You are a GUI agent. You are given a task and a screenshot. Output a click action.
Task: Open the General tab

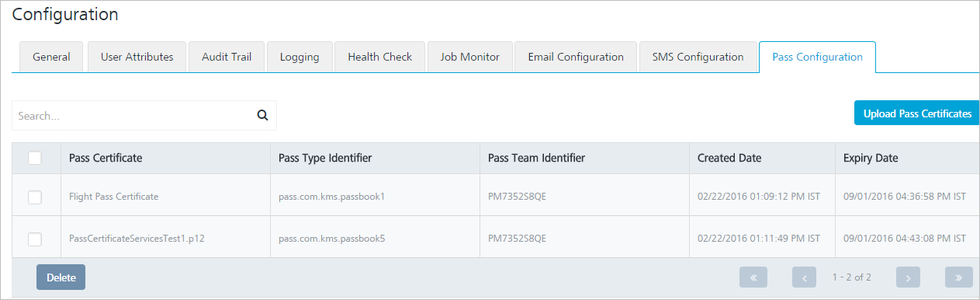point(51,57)
